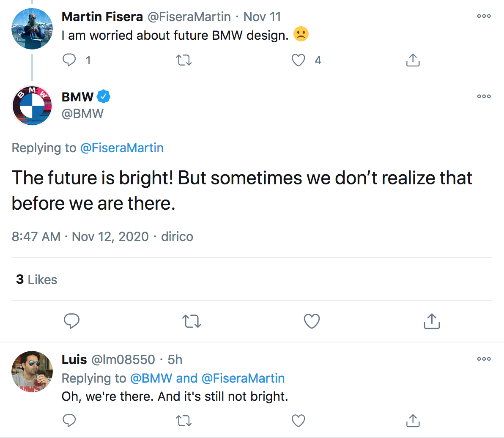The width and height of the screenshot is (504, 438).
Task: Open more options on Martin Fisera's tweet
Action: [484, 16]
